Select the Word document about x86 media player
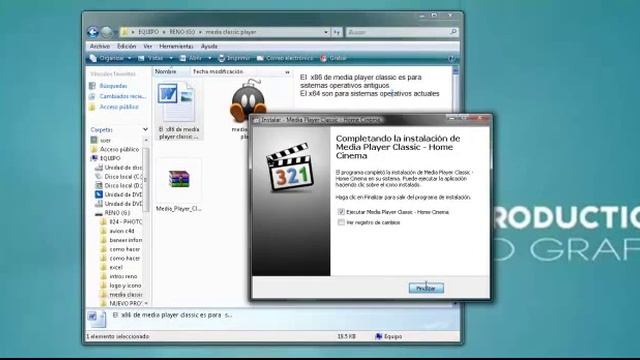Screen dimensions: 640x360 pyautogui.click(x=179, y=111)
